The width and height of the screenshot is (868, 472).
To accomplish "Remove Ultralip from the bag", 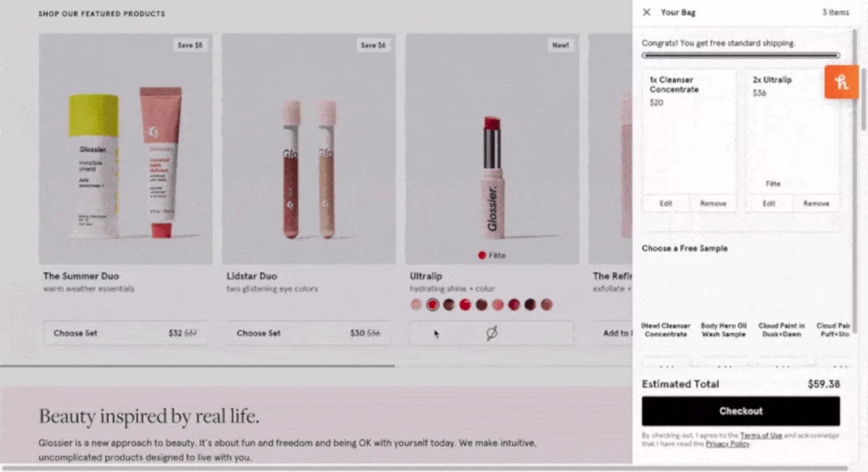I will [816, 203].
